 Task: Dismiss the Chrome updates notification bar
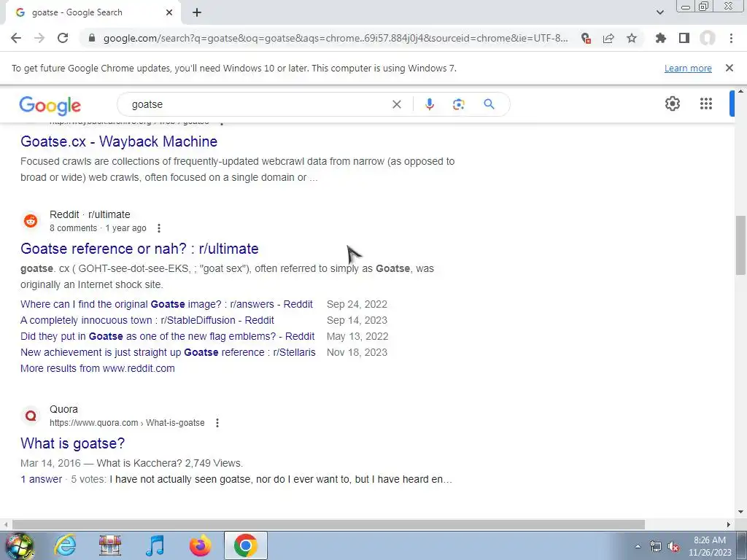[x=729, y=68]
